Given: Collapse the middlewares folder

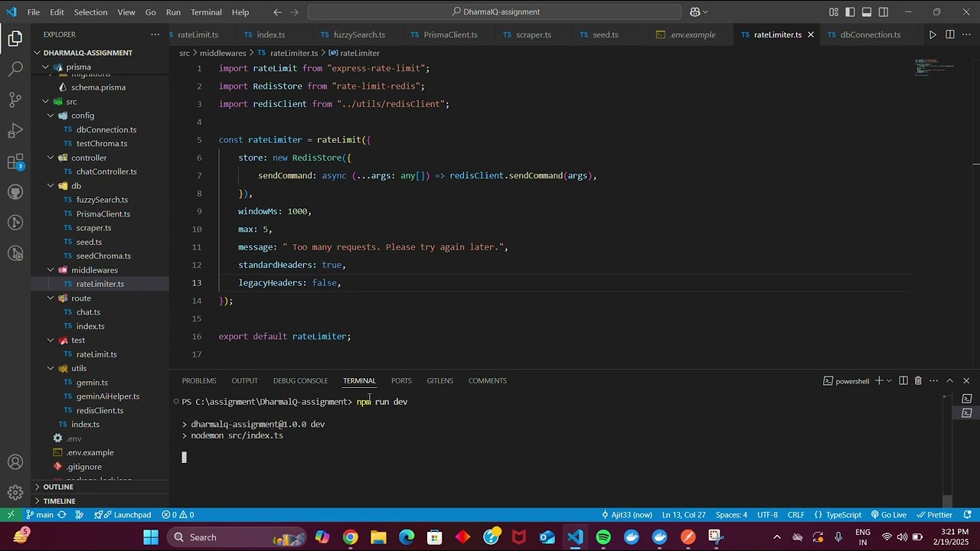Looking at the screenshot, I should click(93, 270).
